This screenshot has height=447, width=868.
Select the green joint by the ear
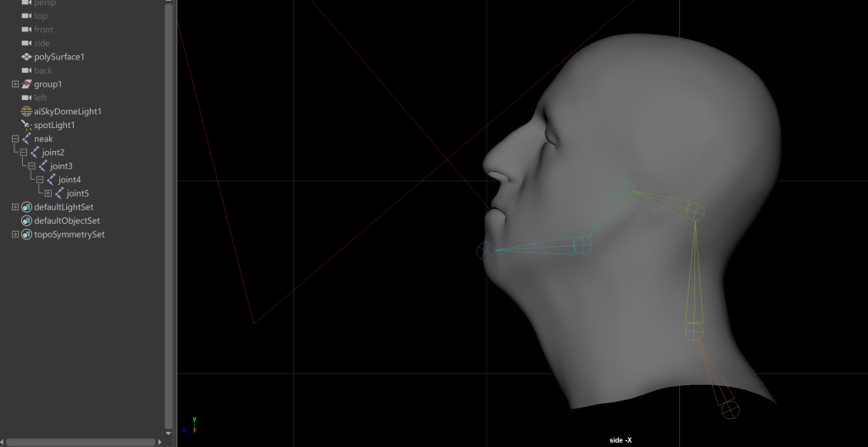[x=625, y=188]
